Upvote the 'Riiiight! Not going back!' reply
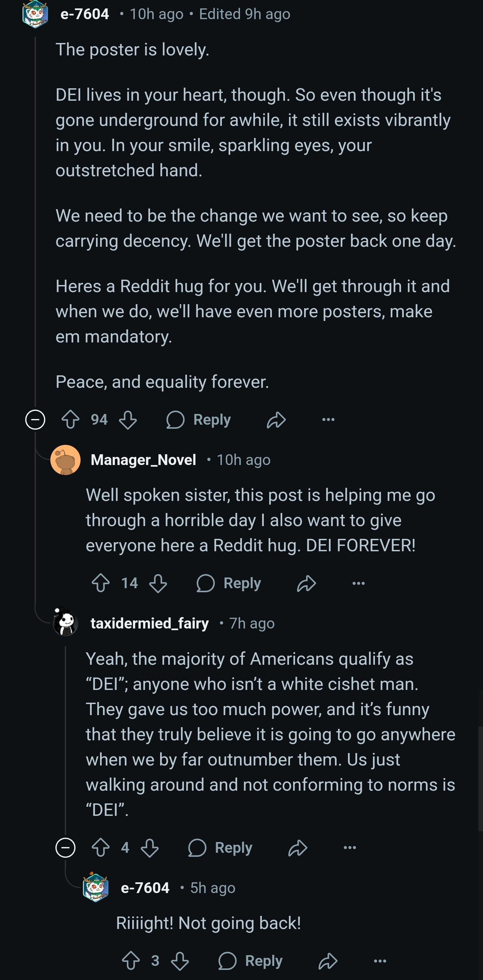Screen dimensions: 483x980 131,961
